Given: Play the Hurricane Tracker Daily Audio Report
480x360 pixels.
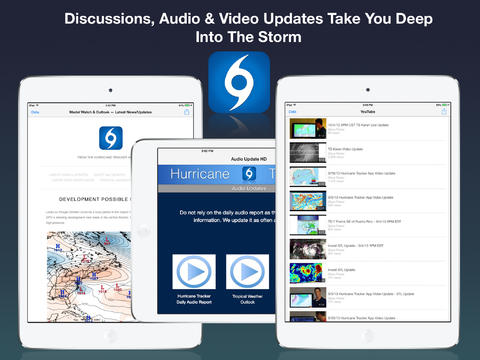Looking at the screenshot, I should (194, 272).
